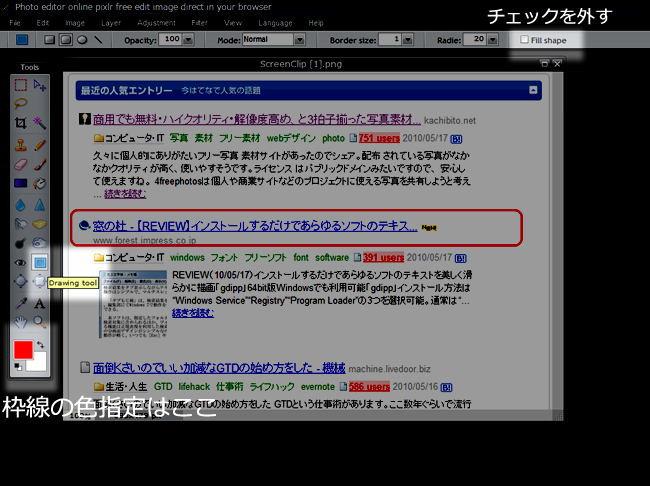Viewport: 650px width, 486px height.
Task: Select the Clone Stamp tool
Action: click(x=21, y=145)
